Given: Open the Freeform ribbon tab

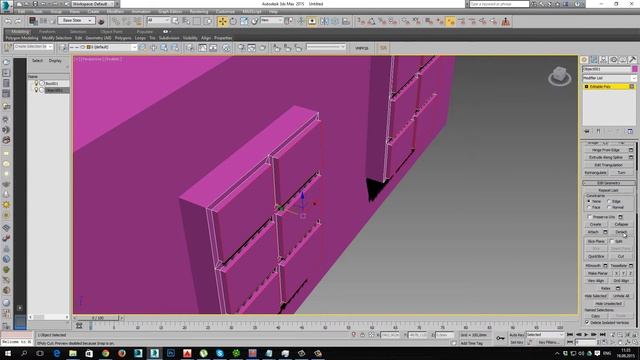Looking at the screenshot, I should (47, 31).
